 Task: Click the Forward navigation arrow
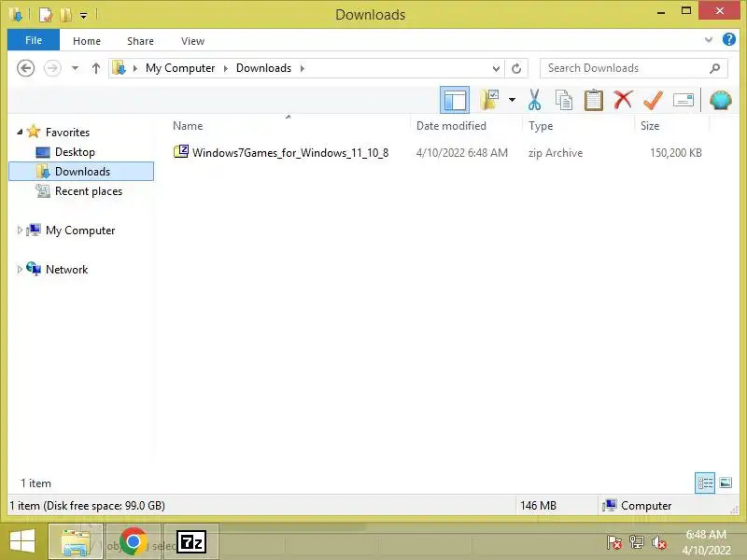(x=52, y=68)
